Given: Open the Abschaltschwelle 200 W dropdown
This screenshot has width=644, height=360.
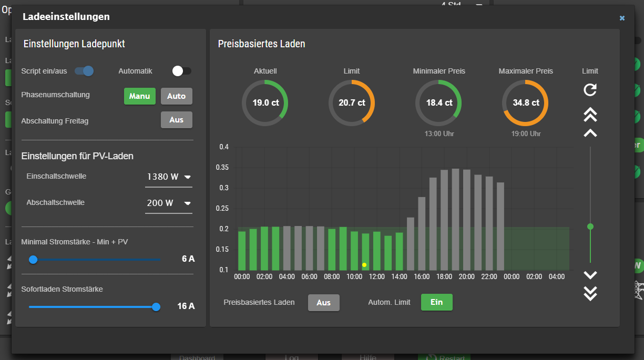Looking at the screenshot, I should 169,203.
